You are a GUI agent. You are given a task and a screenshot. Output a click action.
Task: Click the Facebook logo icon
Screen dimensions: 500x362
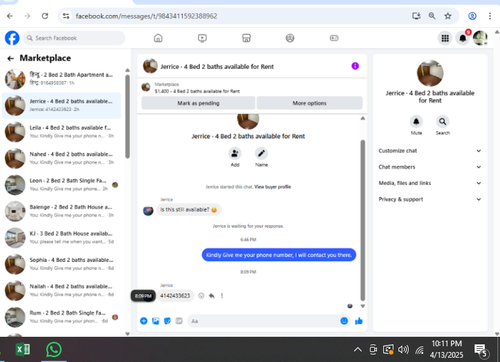pyautogui.click(x=12, y=38)
